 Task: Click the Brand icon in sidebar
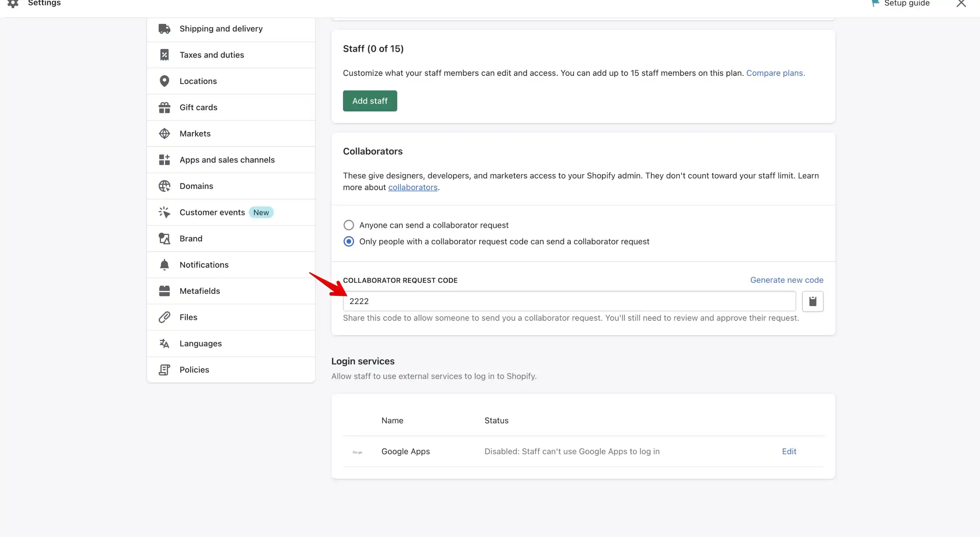[164, 238]
